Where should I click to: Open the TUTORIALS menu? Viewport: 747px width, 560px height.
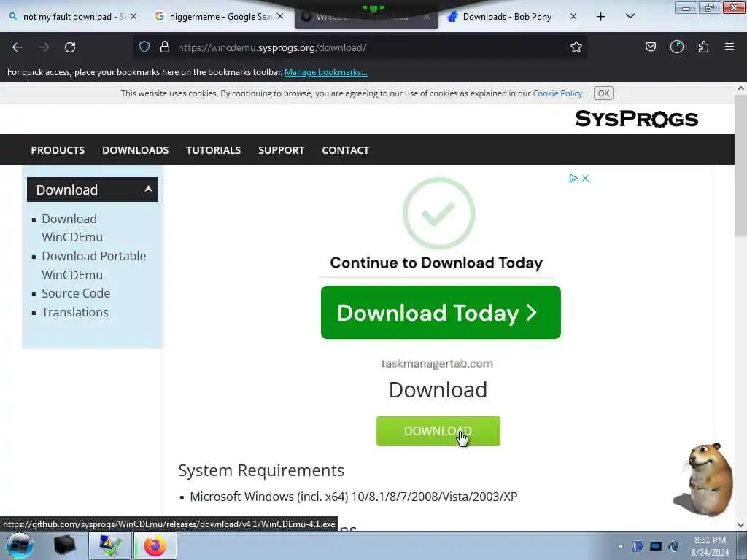214,150
